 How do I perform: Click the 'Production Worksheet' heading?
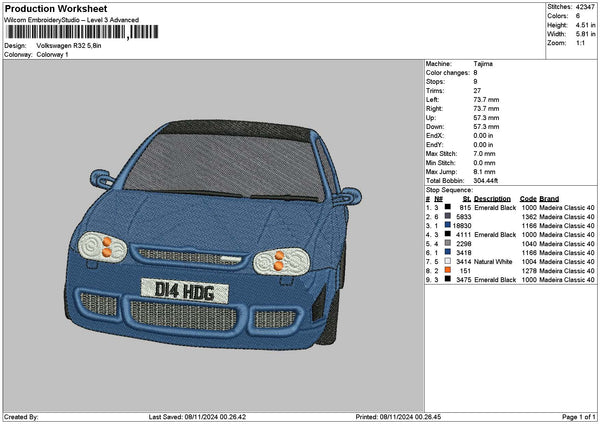click(x=56, y=8)
